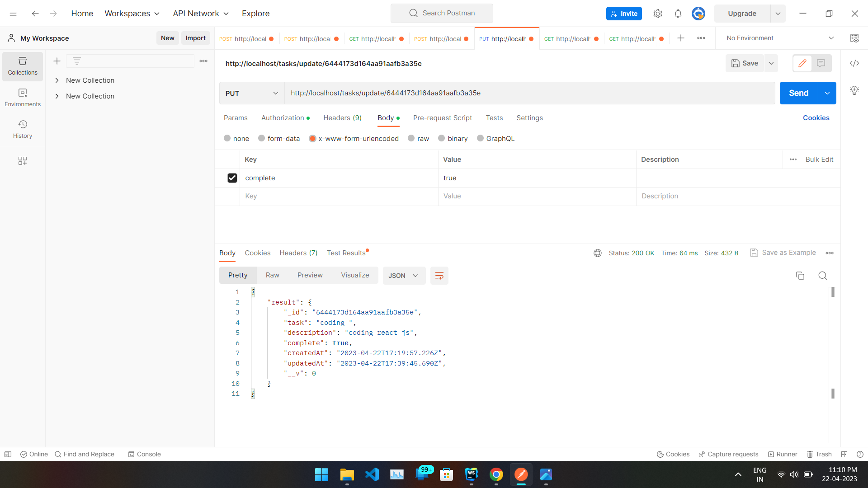Open the code snippet generator panel
Screen dimensions: 868x488
click(x=854, y=63)
